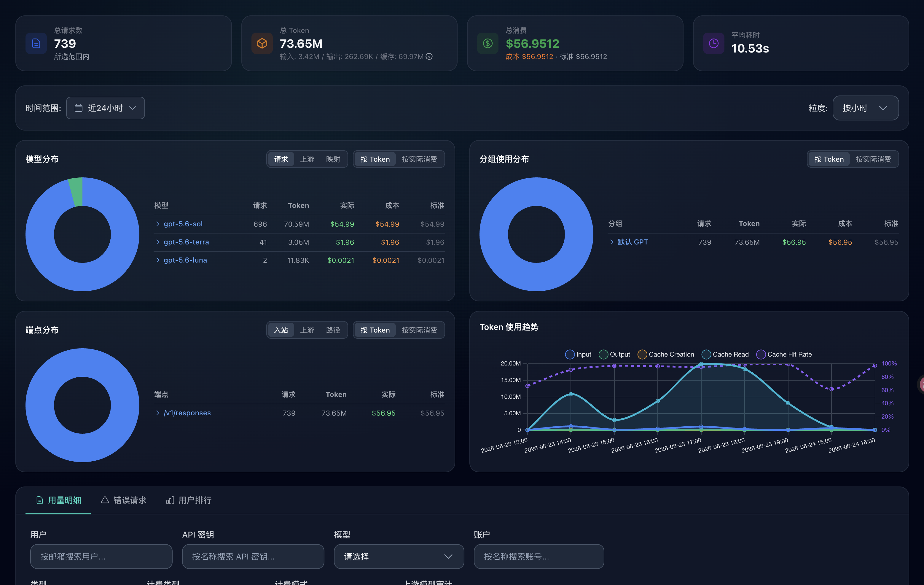This screenshot has height=585, width=924.
Task: Toggle the Cache Creation legend item
Action: (x=666, y=354)
